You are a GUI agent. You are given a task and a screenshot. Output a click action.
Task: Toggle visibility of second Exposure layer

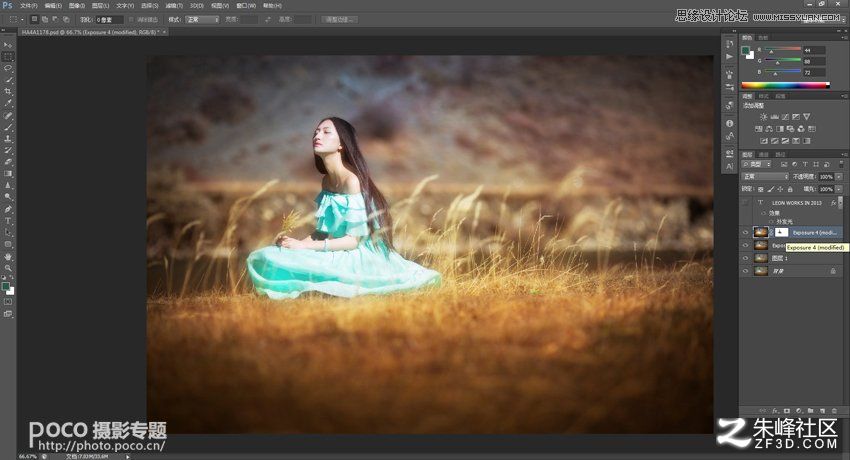click(745, 245)
